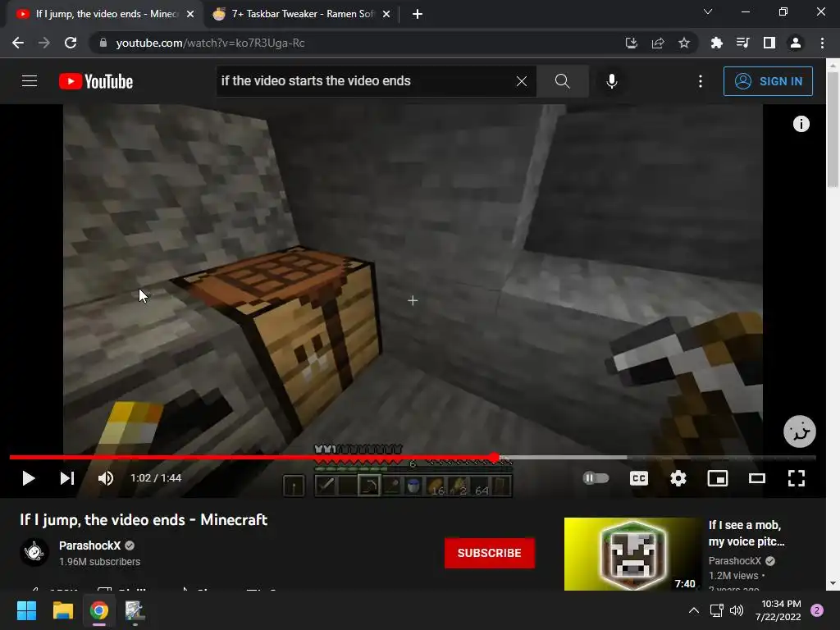840x630 pixels.
Task: Turn on closed captions
Action: click(638, 478)
